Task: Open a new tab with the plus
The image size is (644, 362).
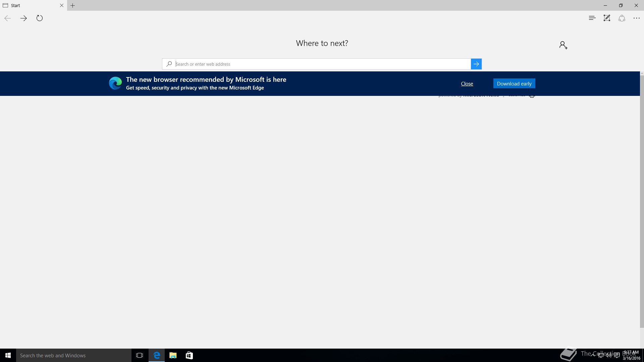Action: pos(73,5)
